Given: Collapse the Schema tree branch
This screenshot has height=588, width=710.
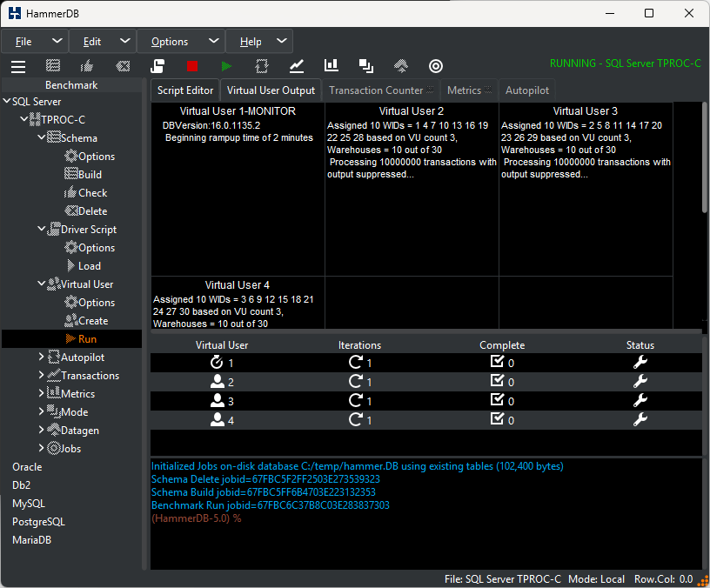Looking at the screenshot, I should [x=42, y=137].
